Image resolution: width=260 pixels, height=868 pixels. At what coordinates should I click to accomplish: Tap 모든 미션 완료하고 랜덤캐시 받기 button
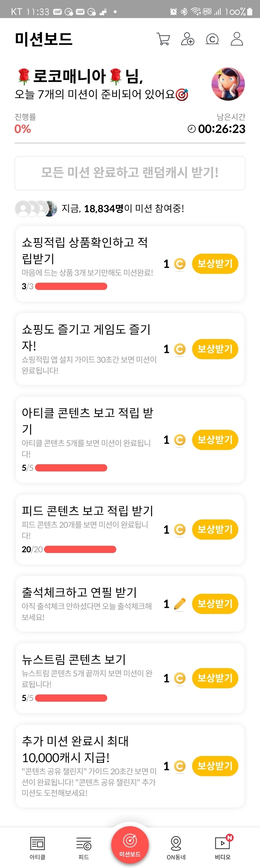point(130,173)
